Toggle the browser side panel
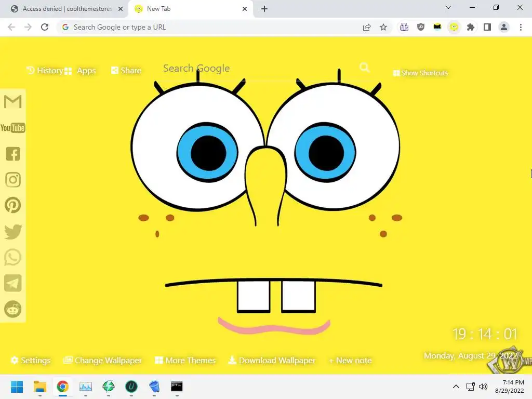The image size is (532, 399). coord(487,27)
